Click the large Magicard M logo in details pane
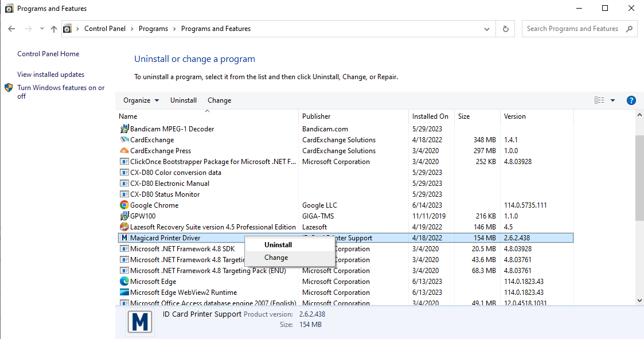Viewport: 644px width, 339px height. click(140, 322)
